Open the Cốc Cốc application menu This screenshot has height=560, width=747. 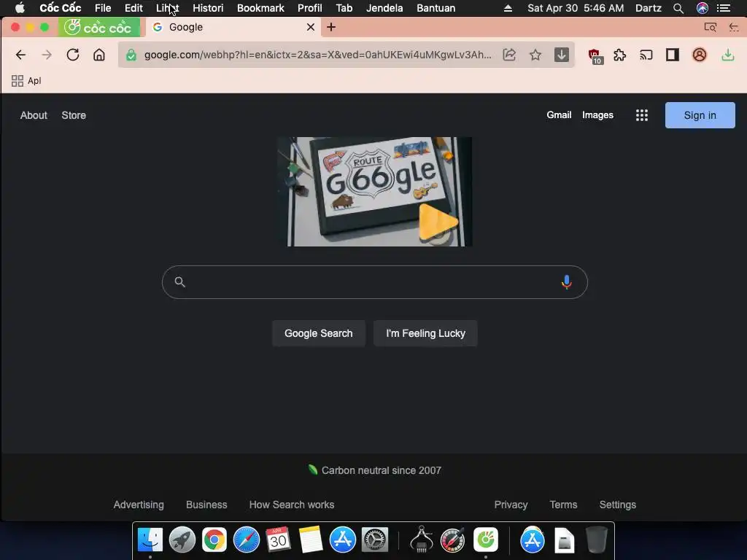point(60,8)
